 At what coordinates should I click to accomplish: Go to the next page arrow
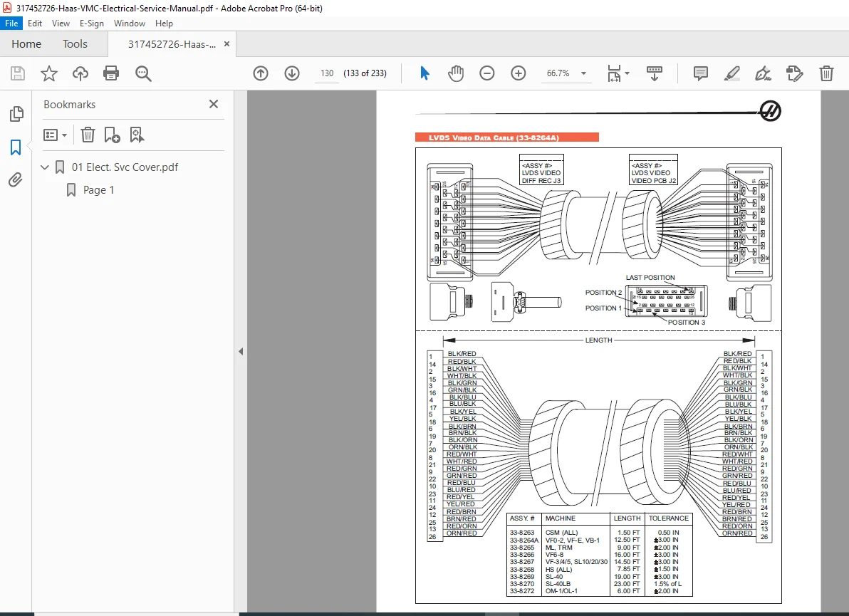[292, 73]
